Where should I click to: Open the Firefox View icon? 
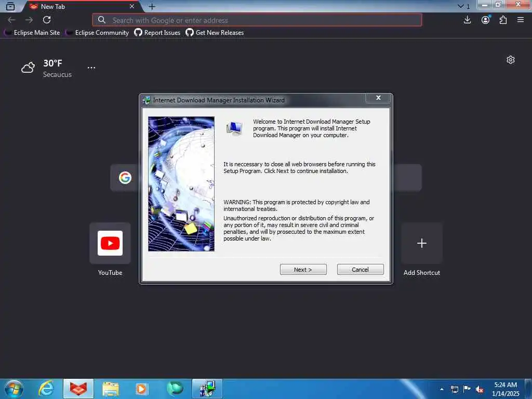pos(10,6)
